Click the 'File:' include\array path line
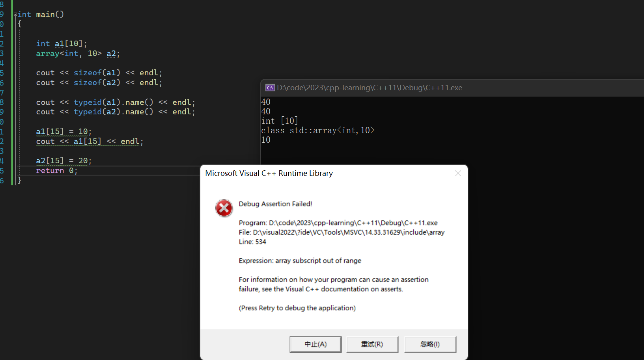644x360 pixels. pos(342,232)
